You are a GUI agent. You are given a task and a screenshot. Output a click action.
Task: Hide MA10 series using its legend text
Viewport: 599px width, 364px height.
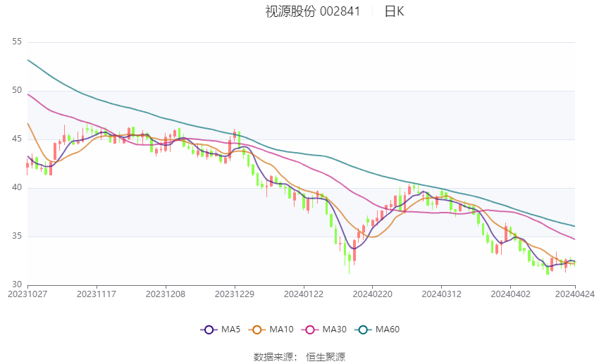point(281,330)
